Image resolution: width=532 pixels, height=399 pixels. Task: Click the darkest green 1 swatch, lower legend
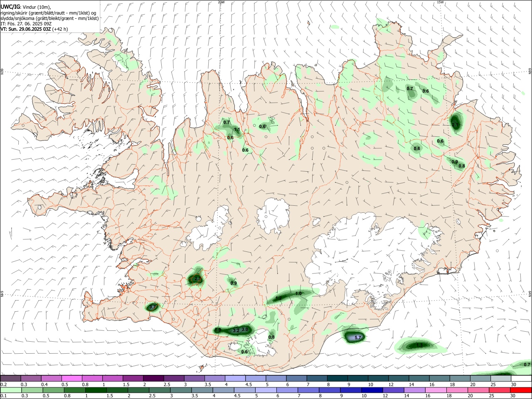pyautogui.click(x=96, y=390)
